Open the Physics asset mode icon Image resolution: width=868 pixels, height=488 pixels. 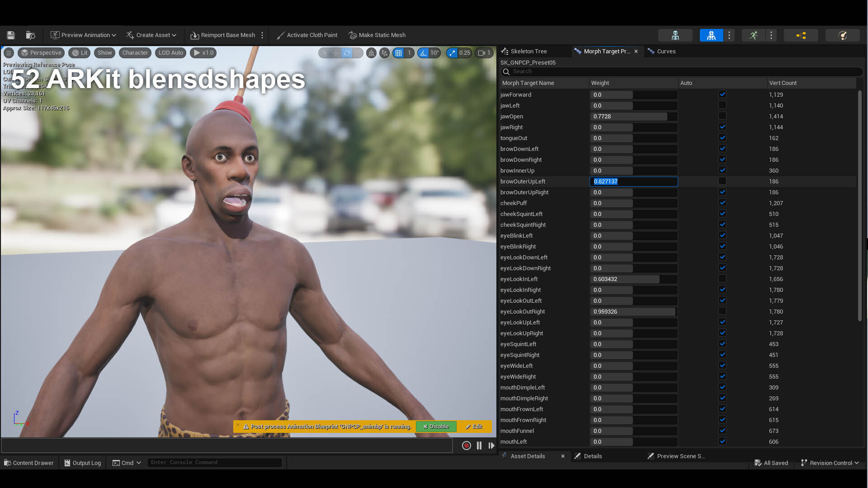click(x=842, y=35)
